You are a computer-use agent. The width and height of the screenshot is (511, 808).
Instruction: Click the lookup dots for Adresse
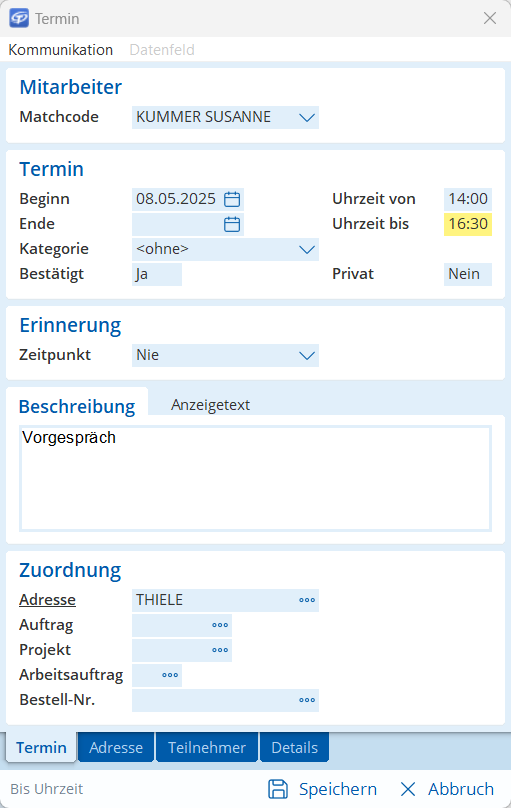click(x=307, y=600)
